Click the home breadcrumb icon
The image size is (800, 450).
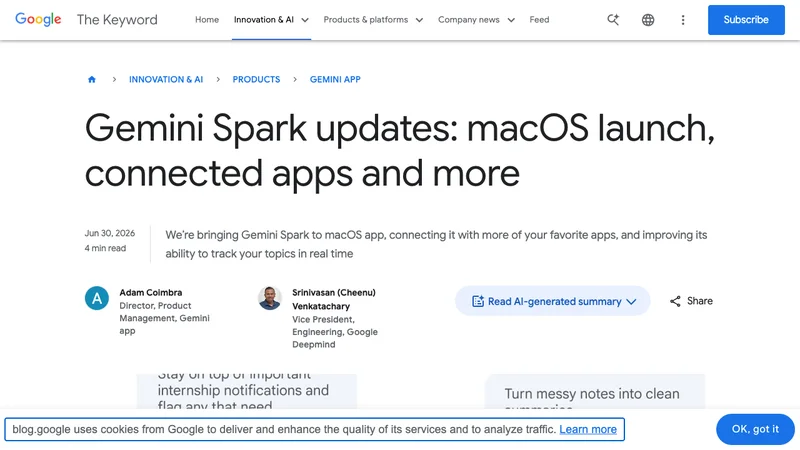coord(92,80)
